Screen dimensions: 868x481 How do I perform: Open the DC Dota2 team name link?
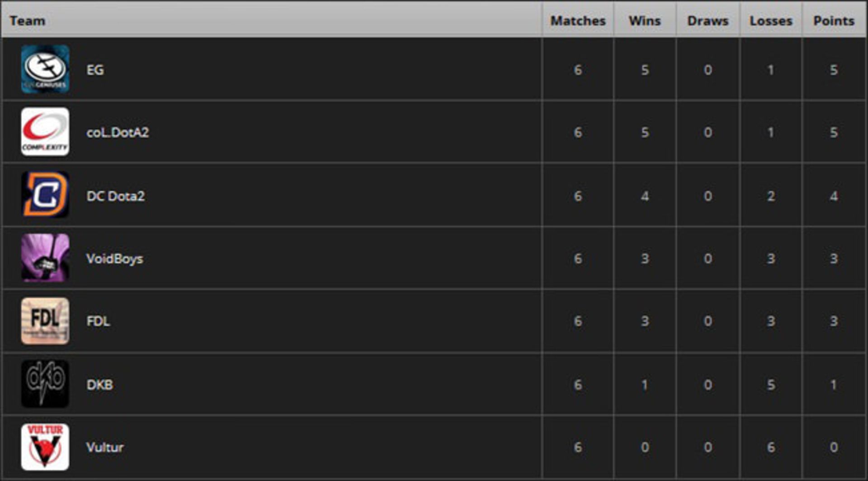coord(116,196)
